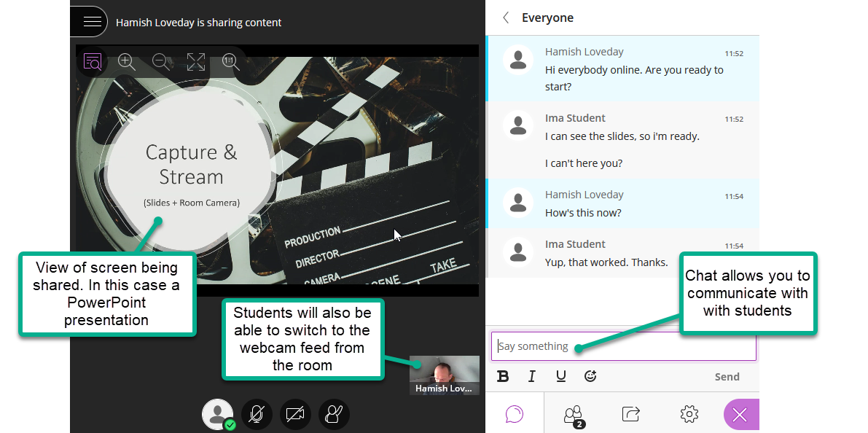Click "Hamish Loveday is sharing content" text
This screenshot has width=868, height=433.
tap(199, 23)
